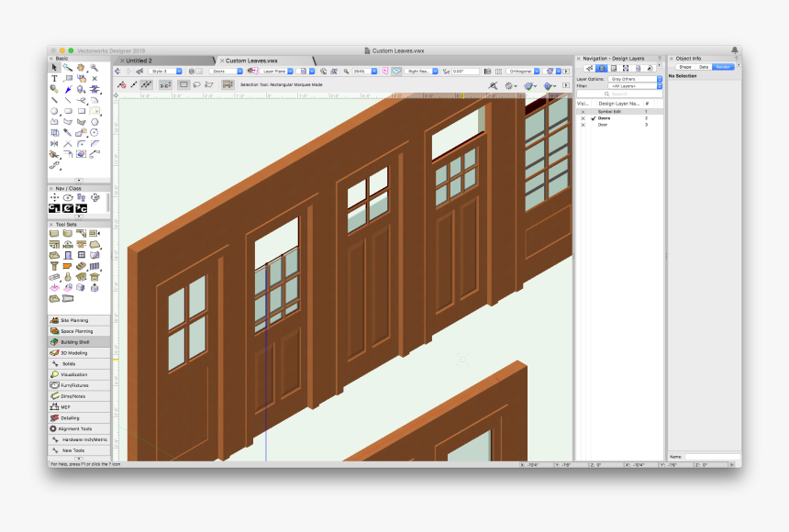Activate the Building Shell tool set

(x=78, y=340)
